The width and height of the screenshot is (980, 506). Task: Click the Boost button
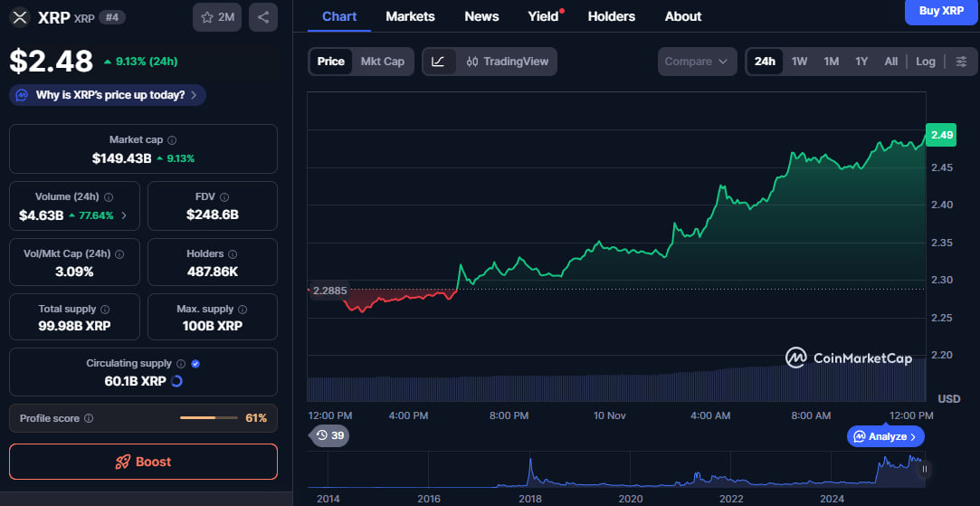click(x=143, y=462)
